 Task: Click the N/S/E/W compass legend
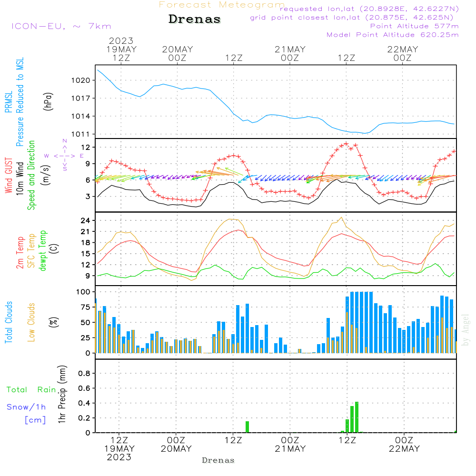point(64,156)
